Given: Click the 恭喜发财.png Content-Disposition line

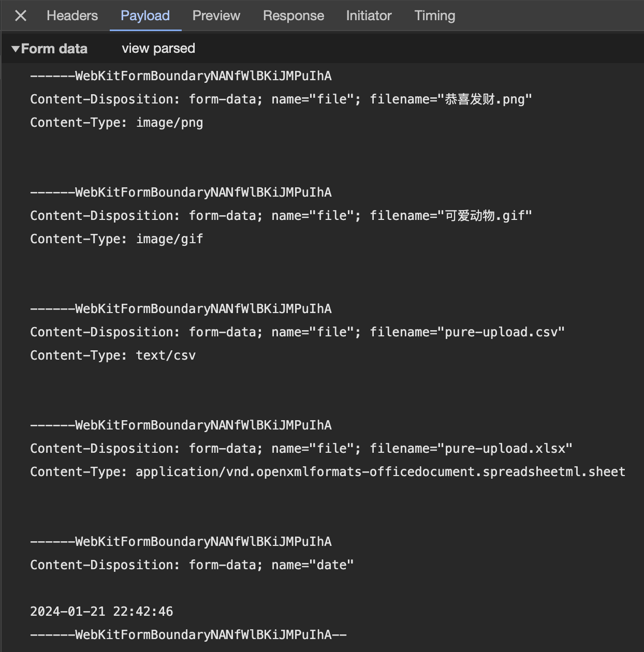Looking at the screenshot, I should pyautogui.click(x=281, y=99).
